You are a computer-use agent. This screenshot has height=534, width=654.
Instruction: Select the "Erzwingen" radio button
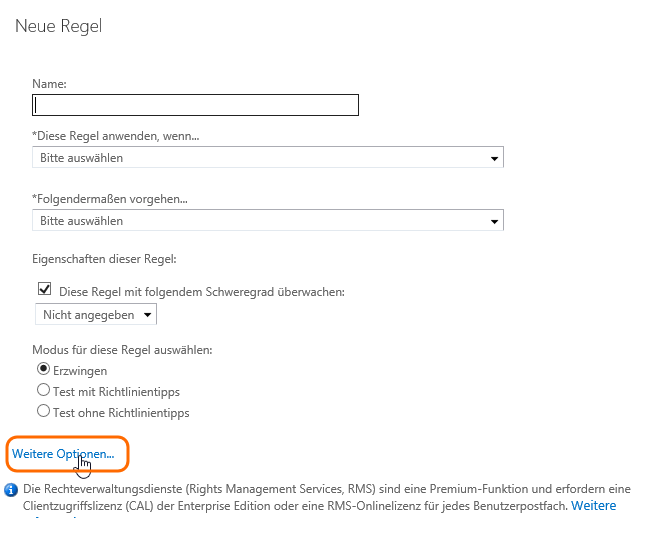point(43,369)
